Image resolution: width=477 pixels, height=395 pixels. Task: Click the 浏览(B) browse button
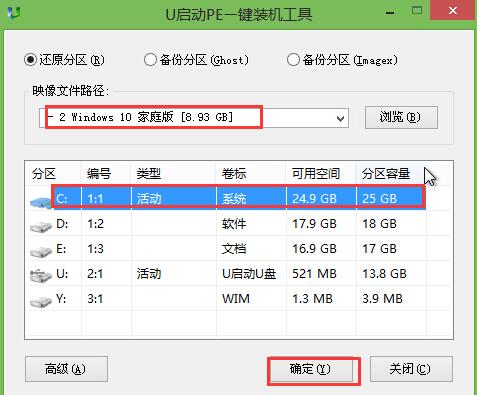pos(401,117)
